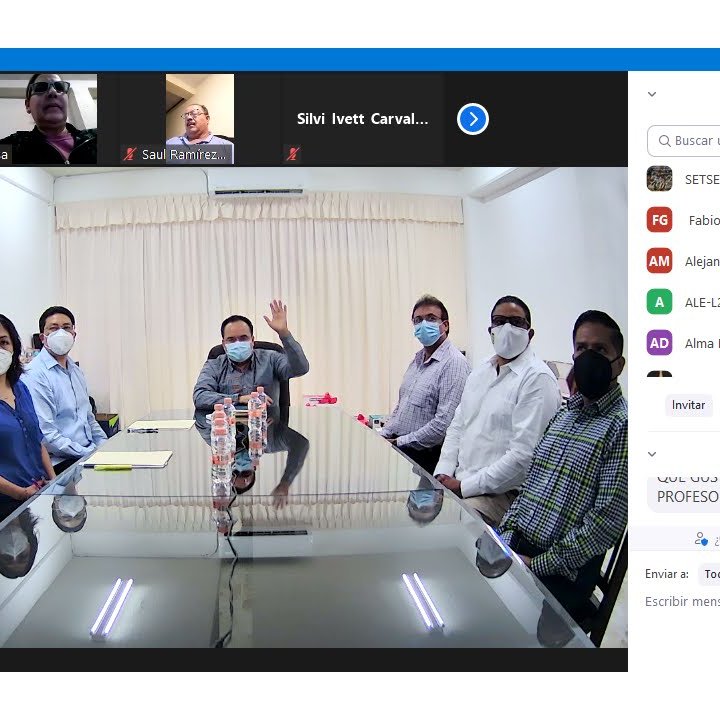Select the Silvi Ivett Carval participant tile

tap(363, 119)
